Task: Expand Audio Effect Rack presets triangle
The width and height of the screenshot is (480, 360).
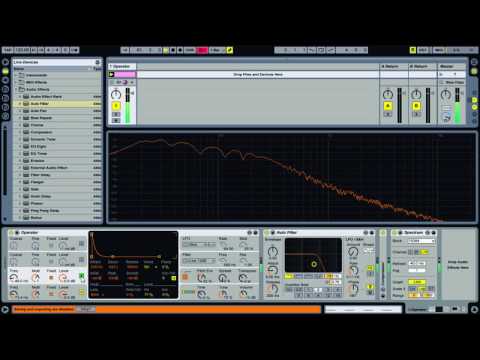Action: pyautogui.click(x=20, y=97)
